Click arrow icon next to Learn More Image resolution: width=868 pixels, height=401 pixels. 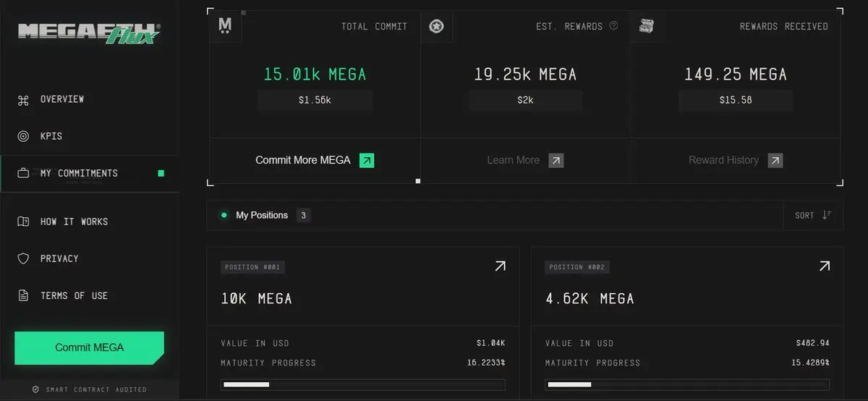tap(556, 161)
